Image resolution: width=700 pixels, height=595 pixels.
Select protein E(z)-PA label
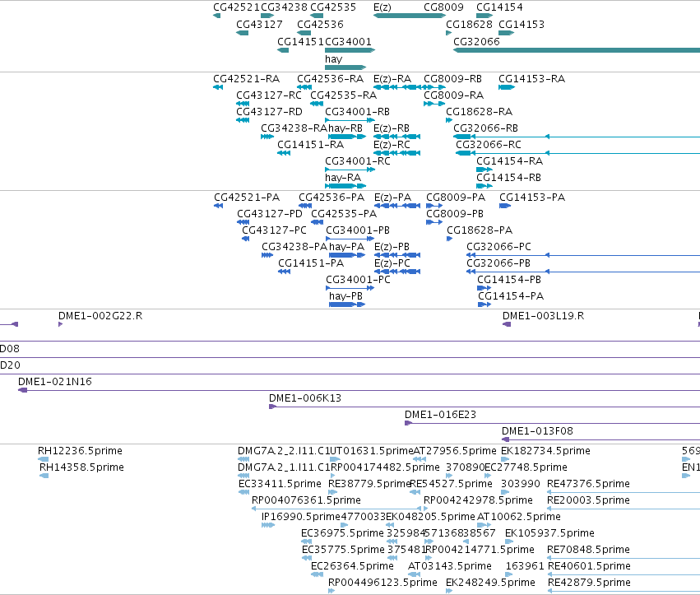[392, 198]
